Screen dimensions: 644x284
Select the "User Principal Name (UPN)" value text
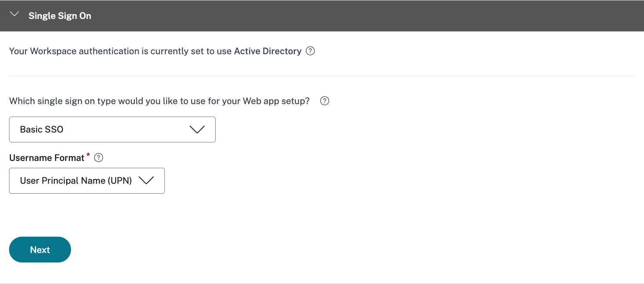[76, 181]
